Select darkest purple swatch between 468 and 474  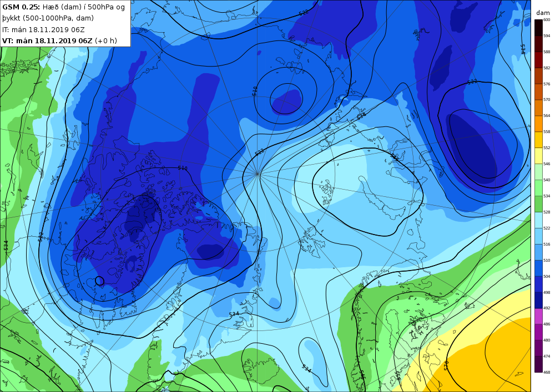[538, 364]
